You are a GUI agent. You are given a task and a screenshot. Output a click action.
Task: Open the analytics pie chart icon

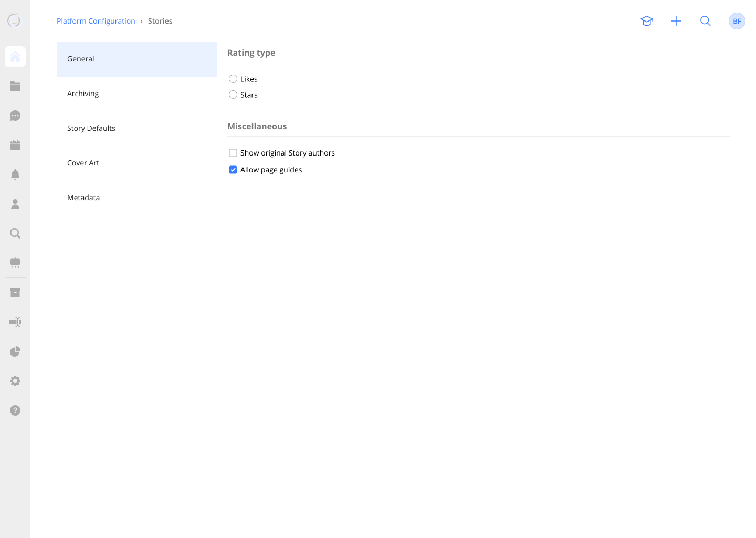click(x=15, y=351)
